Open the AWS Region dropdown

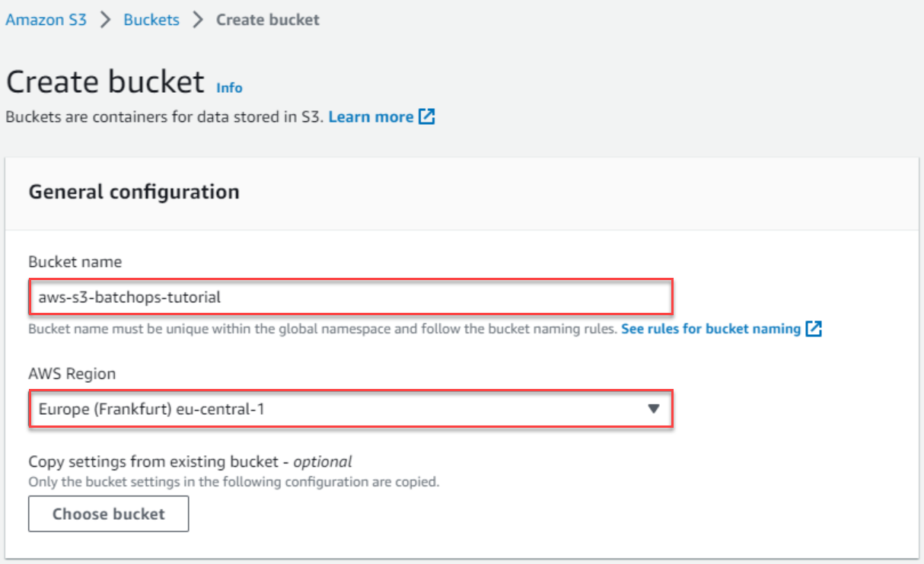pos(351,409)
